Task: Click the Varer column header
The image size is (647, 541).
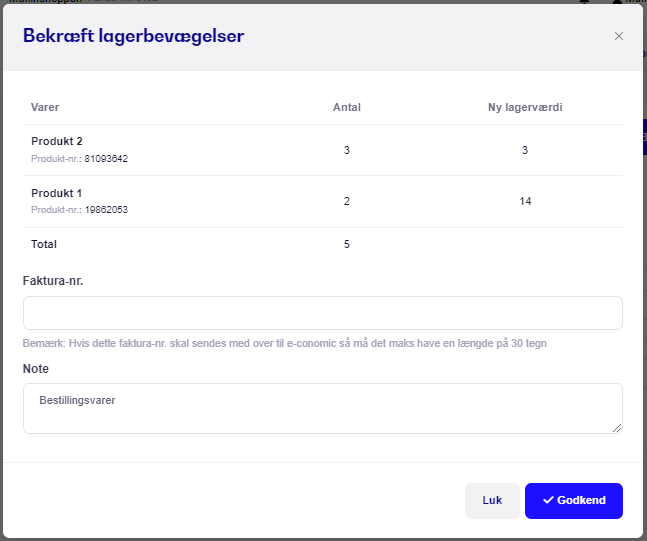Action: pos(45,107)
